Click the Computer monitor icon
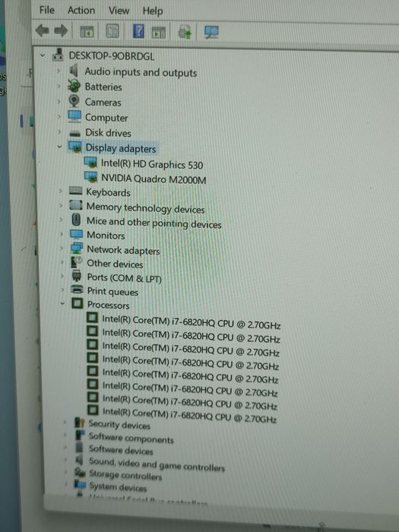 pyautogui.click(x=74, y=116)
